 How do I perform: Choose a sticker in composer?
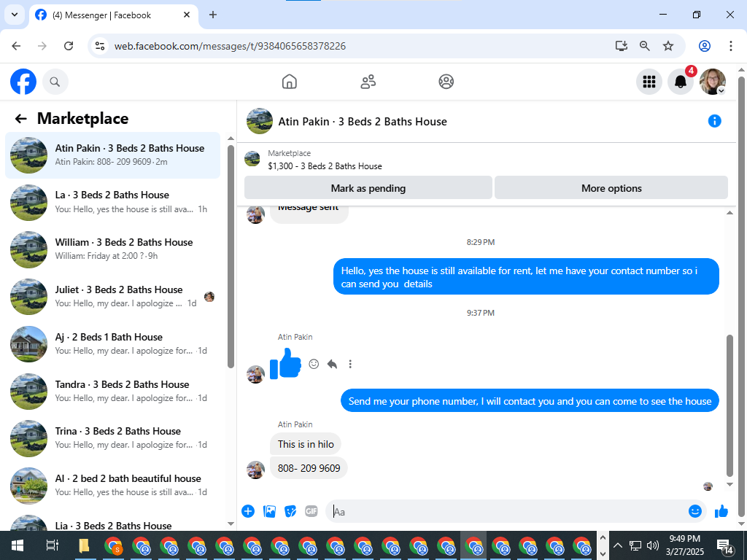coord(290,511)
